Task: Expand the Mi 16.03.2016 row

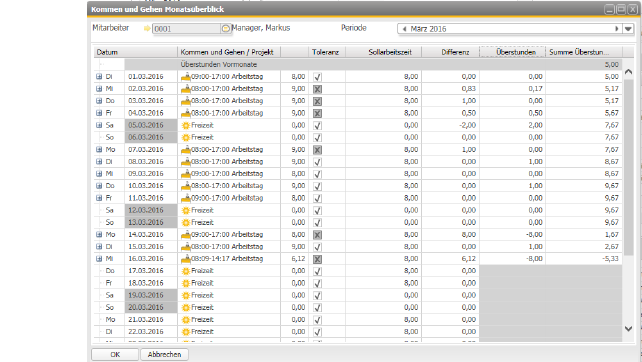Action: click(x=99, y=259)
